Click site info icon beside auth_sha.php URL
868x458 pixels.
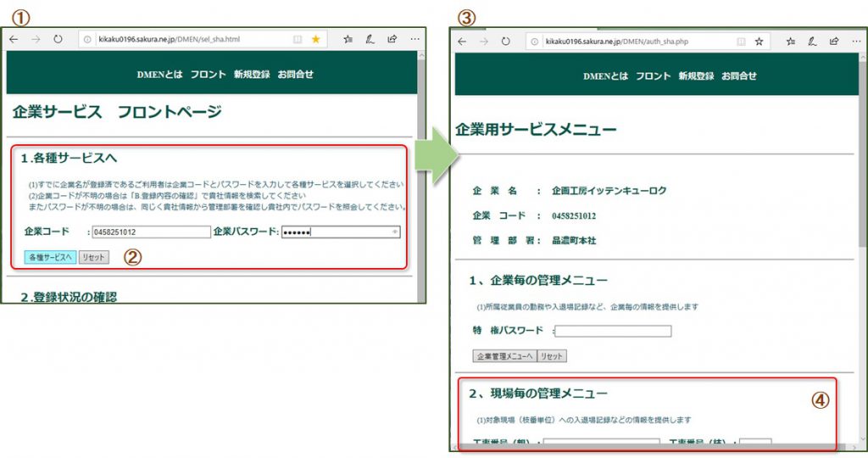coord(534,42)
